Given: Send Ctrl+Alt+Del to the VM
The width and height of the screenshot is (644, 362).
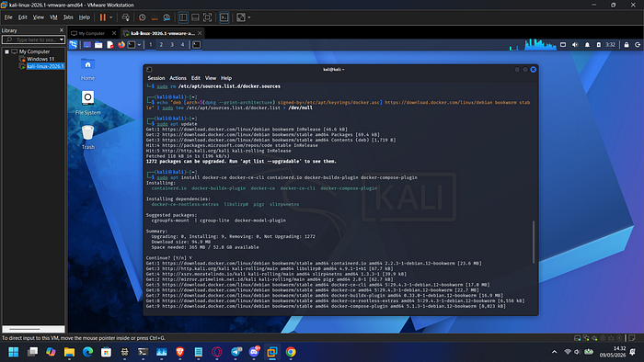Looking at the screenshot, I should [x=126, y=17].
